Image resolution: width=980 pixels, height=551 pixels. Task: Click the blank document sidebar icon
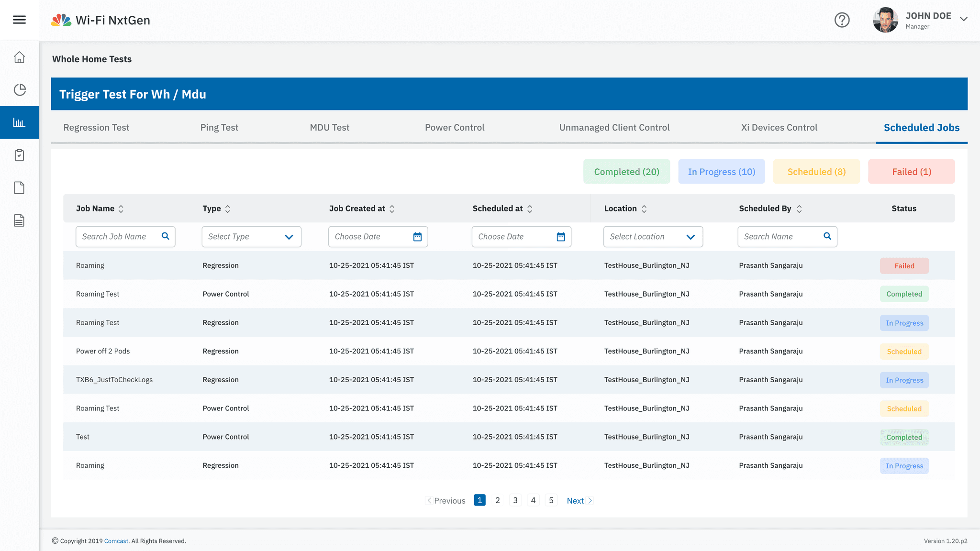click(x=19, y=188)
